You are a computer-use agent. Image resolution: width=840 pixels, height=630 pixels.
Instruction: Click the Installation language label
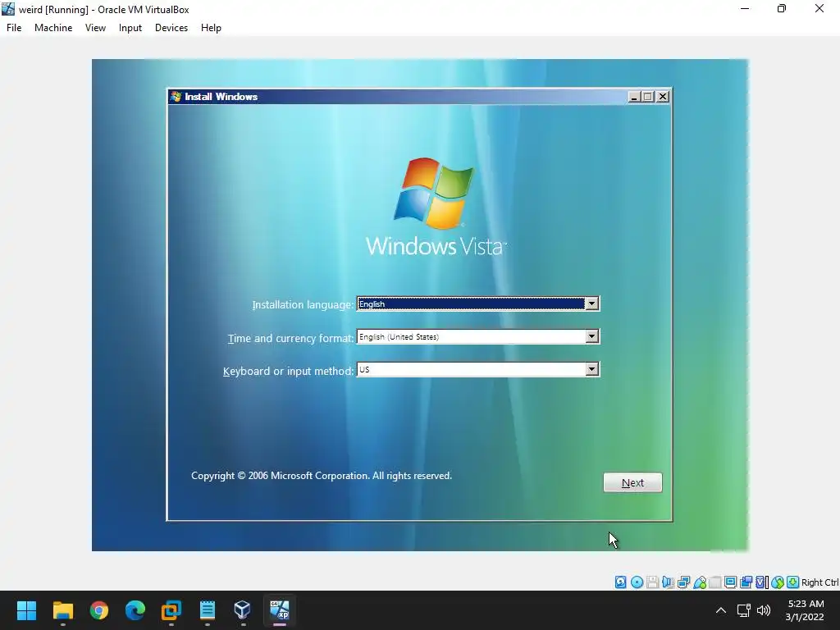(x=303, y=305)
